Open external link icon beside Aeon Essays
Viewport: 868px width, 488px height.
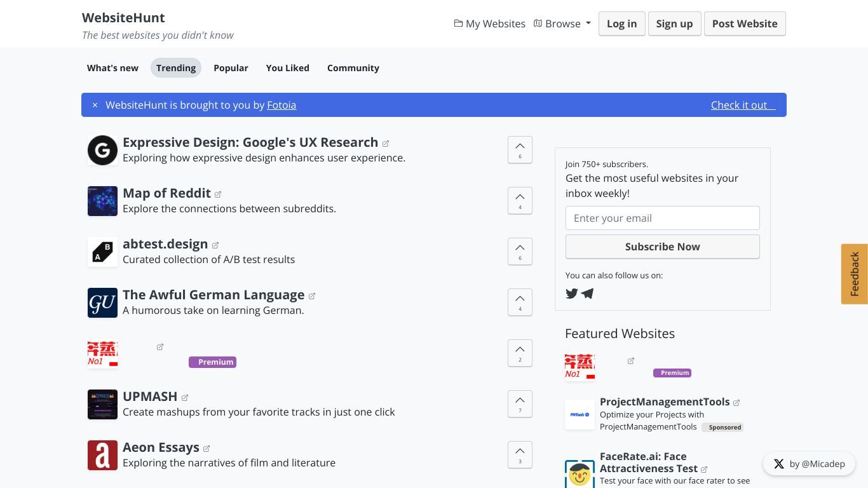pos(207,449)
